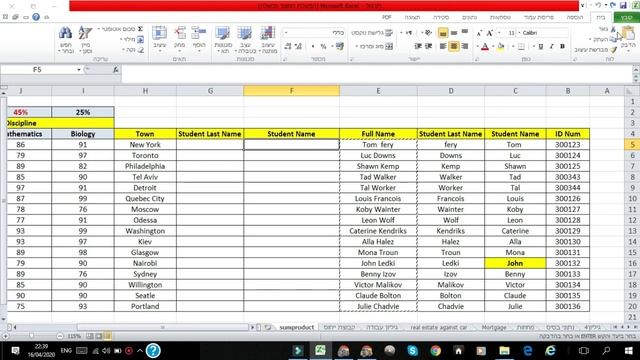640x360 pixels.
Task: Select the highlighted John cell
Action: 515,263
